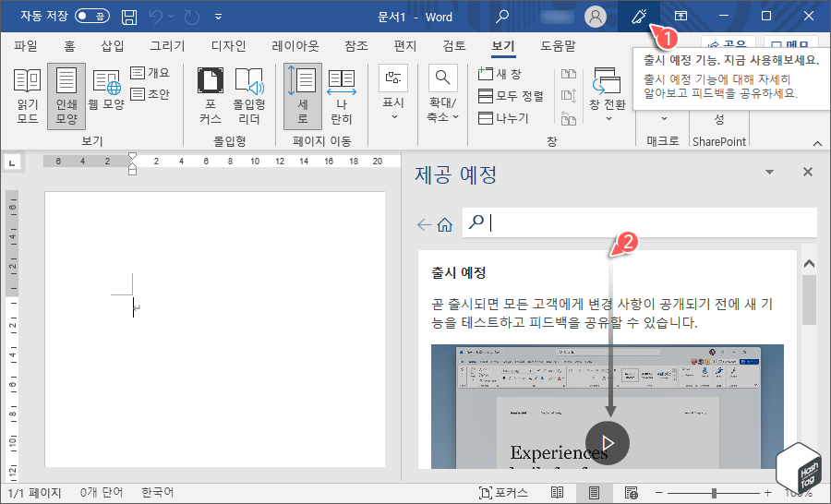Click Synchronous Scrolling icon

pyautogui.click(x=569, y=96)
